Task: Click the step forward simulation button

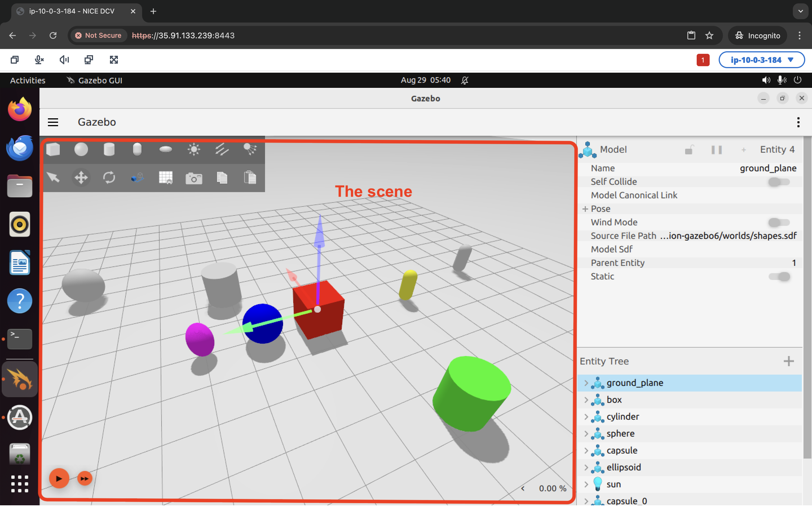Action: coord(85,479)
